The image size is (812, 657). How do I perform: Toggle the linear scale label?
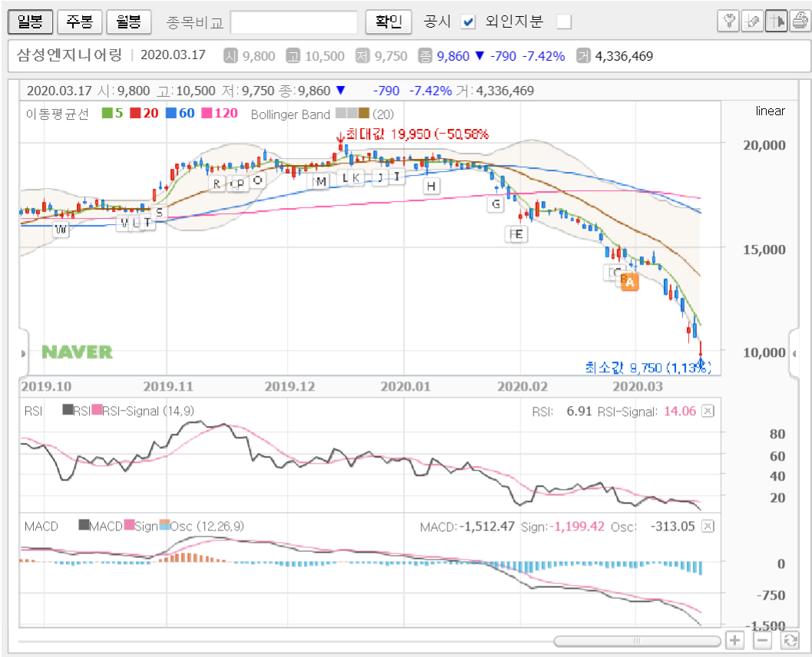click(770, 111)
